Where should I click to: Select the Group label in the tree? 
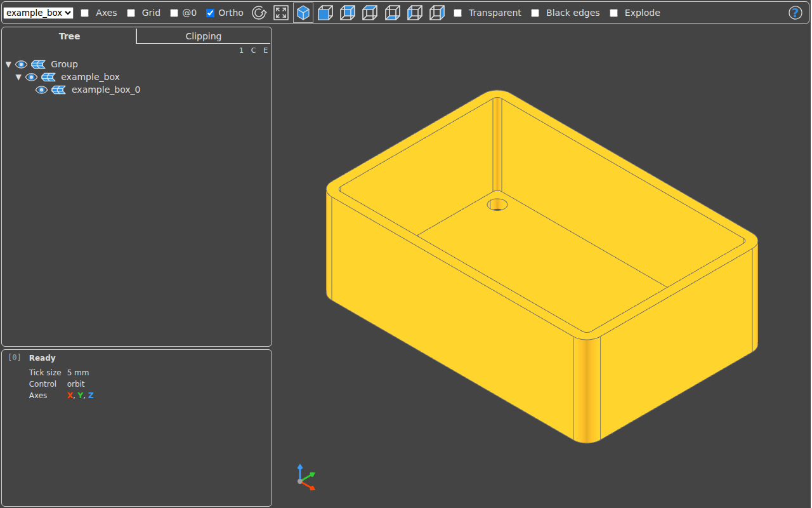[x=64, y=64]
